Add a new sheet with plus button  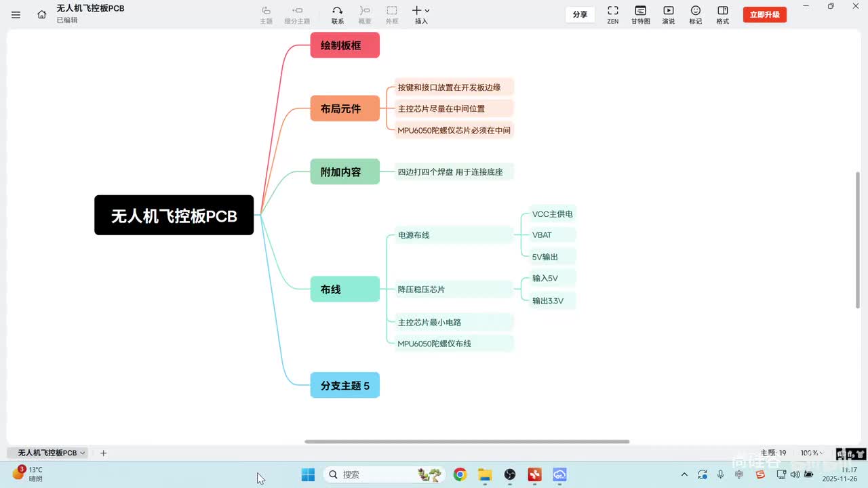pos(103,453)
